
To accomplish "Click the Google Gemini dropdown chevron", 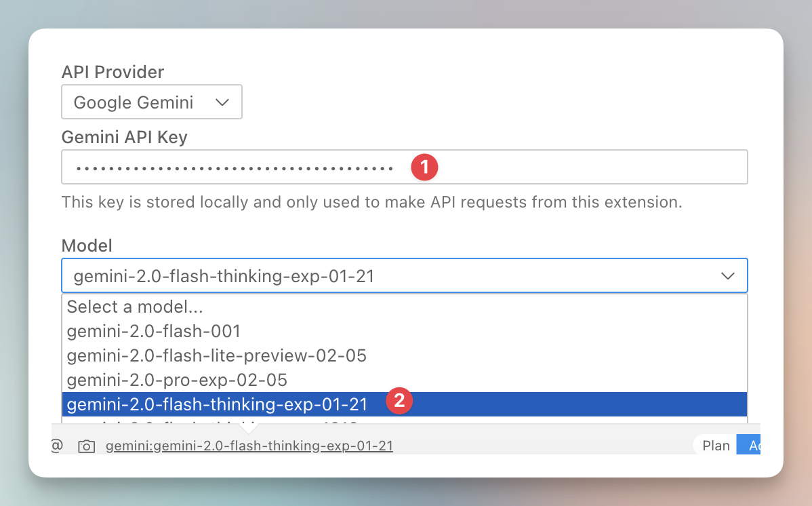I will (222, 102).
